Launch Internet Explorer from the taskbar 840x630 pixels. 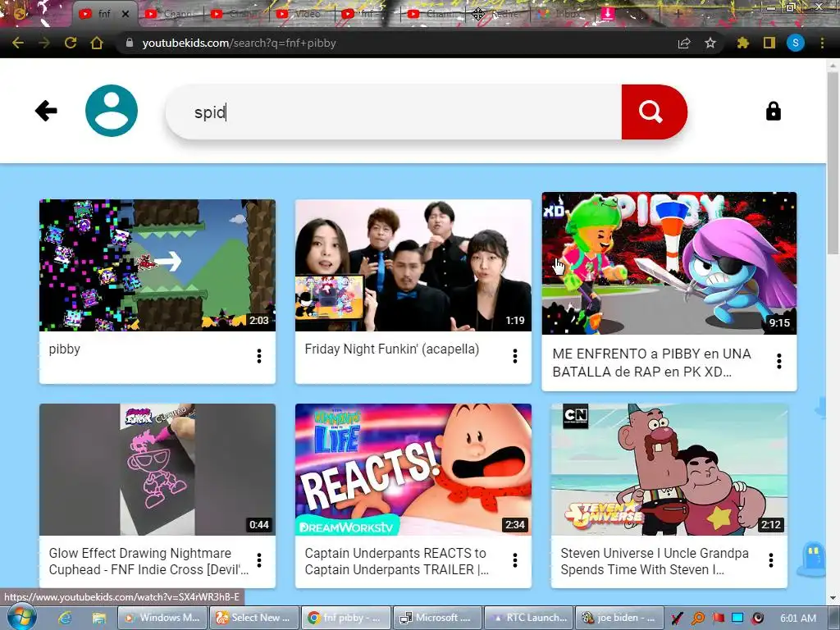(x=65, y=618)
